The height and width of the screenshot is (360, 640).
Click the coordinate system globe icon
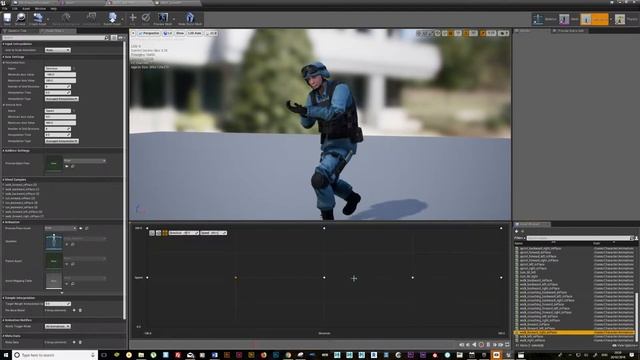coord(438,33)
